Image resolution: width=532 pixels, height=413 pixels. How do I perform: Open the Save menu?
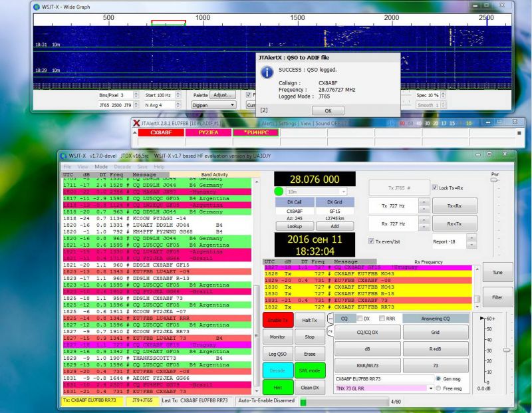click(142, 167)
